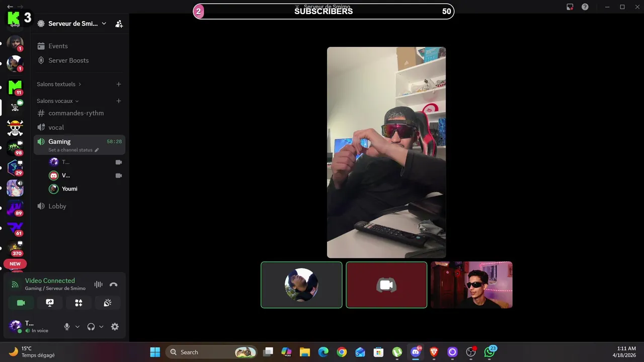Open the soundboard from voice panel

(x=108, y=303)
